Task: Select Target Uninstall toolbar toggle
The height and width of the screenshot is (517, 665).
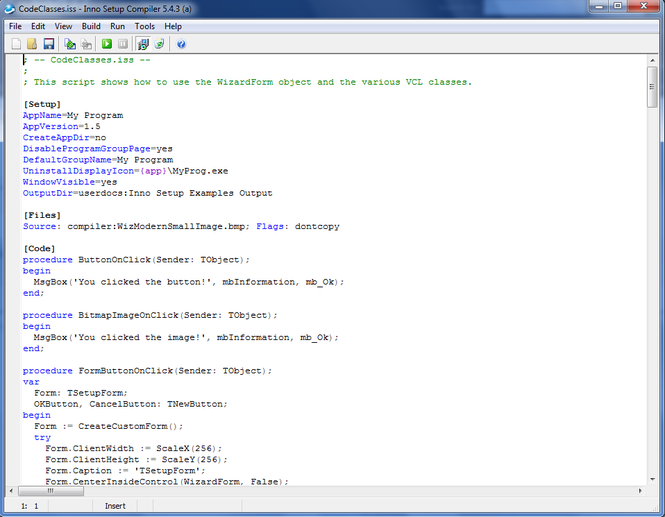Action: click(x=159, y=44)
